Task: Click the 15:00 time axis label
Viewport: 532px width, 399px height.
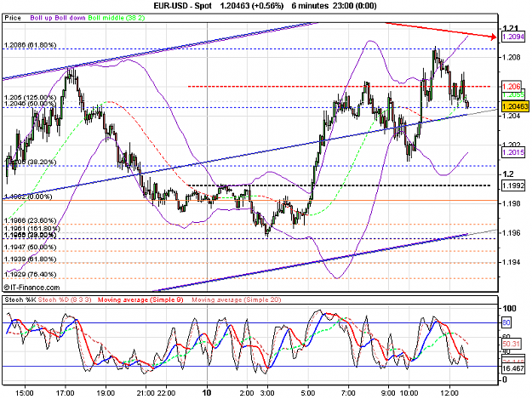Action: pyautogui.click(x=25, y=393)
